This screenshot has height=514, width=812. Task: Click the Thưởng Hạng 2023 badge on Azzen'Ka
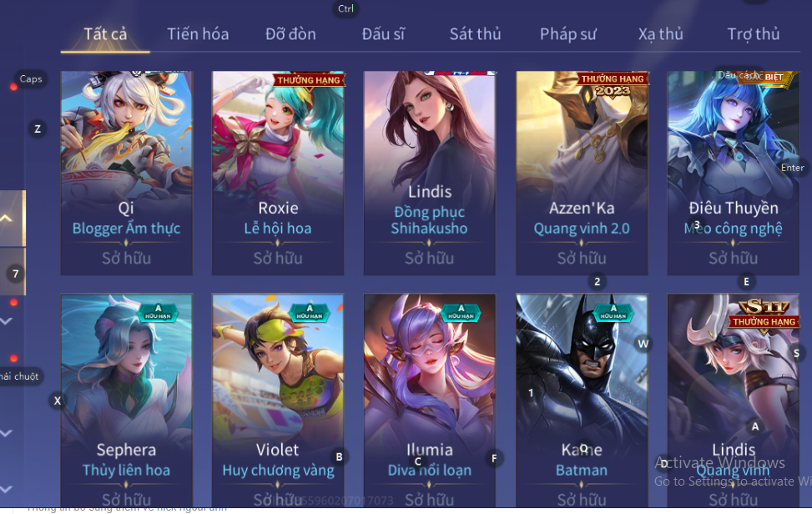[613, 85]
